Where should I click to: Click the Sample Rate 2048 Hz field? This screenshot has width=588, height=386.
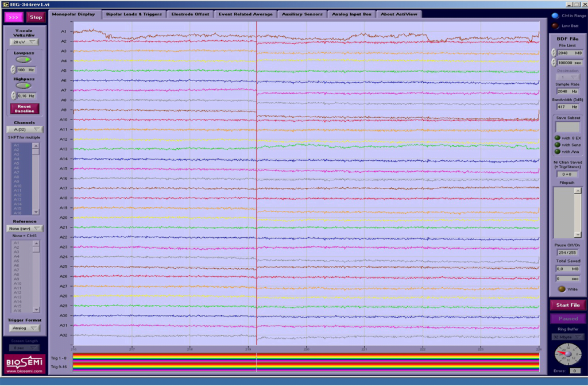[568, 91]
